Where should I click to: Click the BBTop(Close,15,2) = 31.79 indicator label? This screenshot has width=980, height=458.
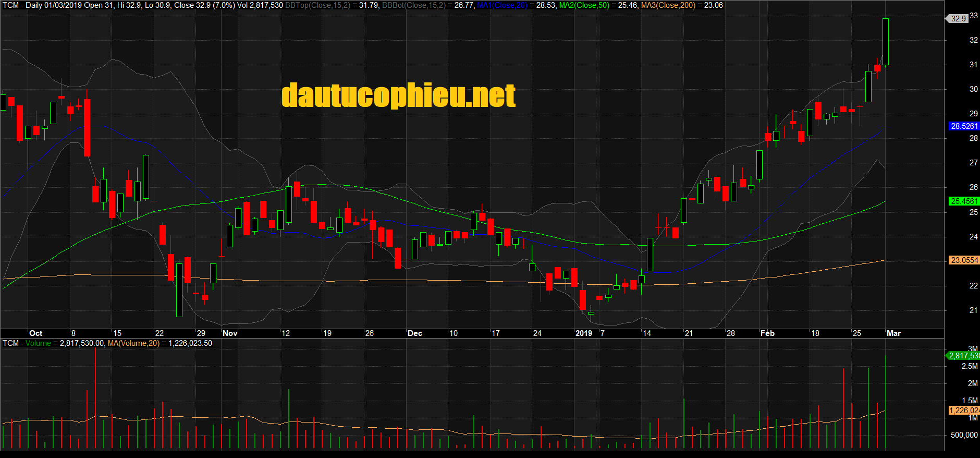(332, 5)
